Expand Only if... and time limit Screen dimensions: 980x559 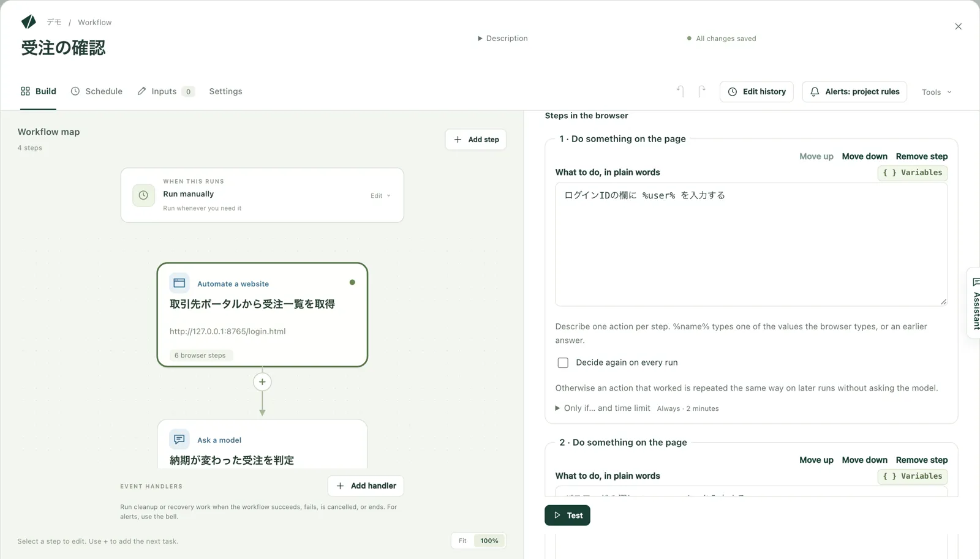(603, 408)
